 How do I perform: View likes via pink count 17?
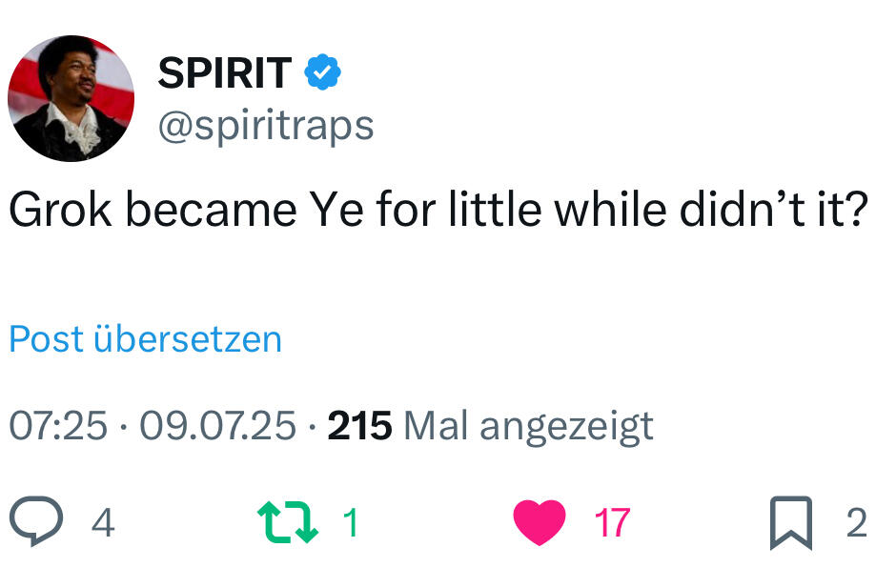(x=611, y=523)
